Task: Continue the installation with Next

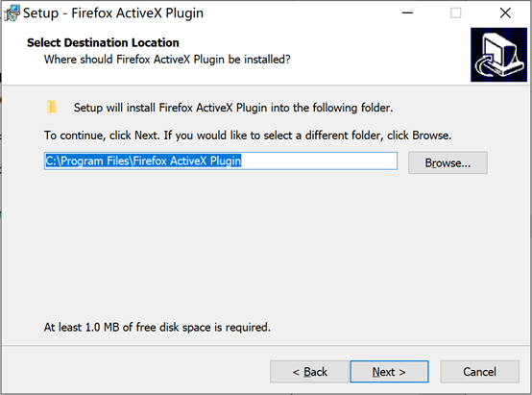Action: [x=389, y=372]
